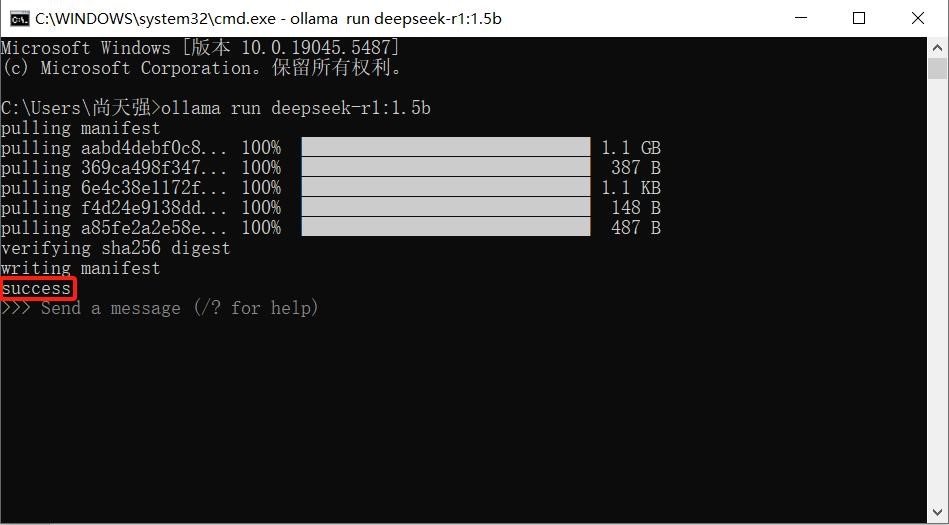
Task: Click the progress bar for 148 B layer
Action: point(445,207)
